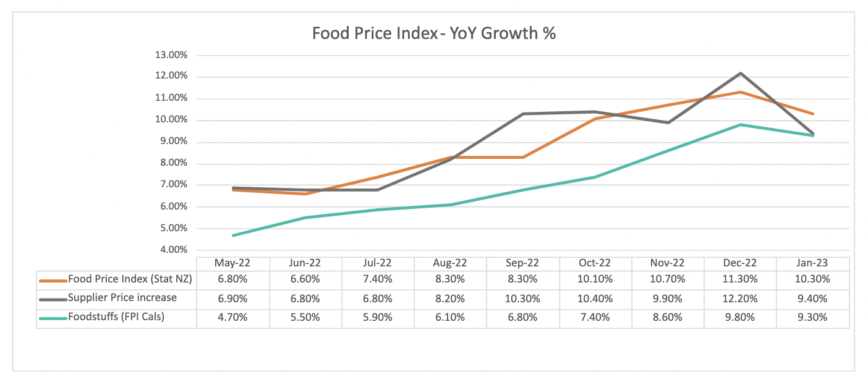Click the 9.90% cell under Nov-22
The height and width of the screenshot is (382, 868).
(x=668, y=299)
